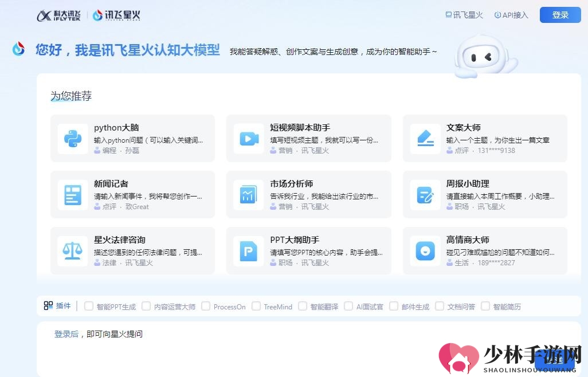Click 编程 · 孙磊 author line

coord(116,151)
